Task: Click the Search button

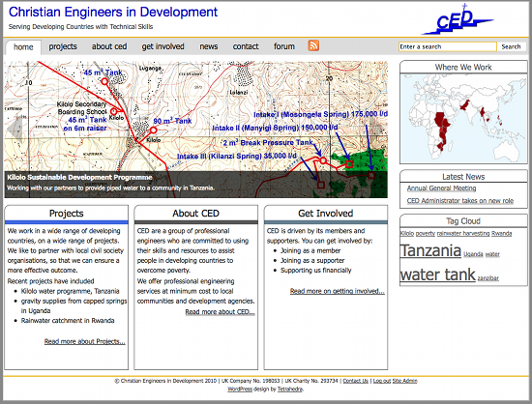Action: (x=511, y=46)
